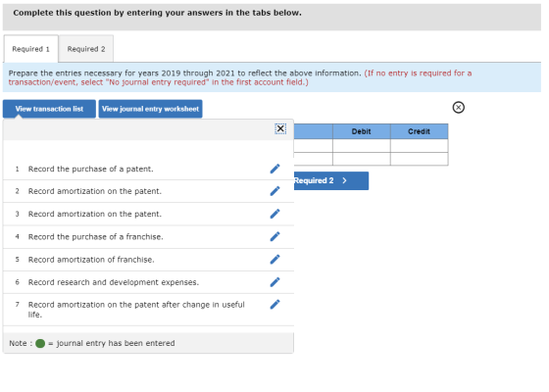Select the Required 1 tab
Screen dimensions: 549x392
[30, 49]
